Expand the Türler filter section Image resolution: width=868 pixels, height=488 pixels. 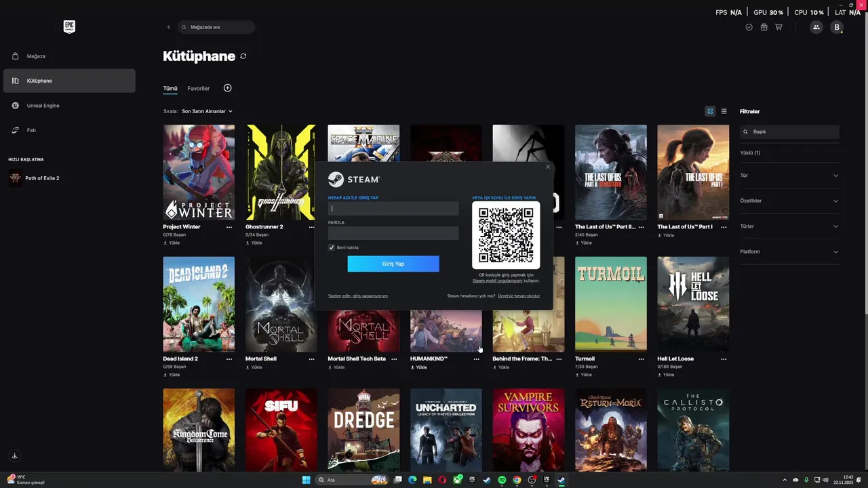[789, 226]
